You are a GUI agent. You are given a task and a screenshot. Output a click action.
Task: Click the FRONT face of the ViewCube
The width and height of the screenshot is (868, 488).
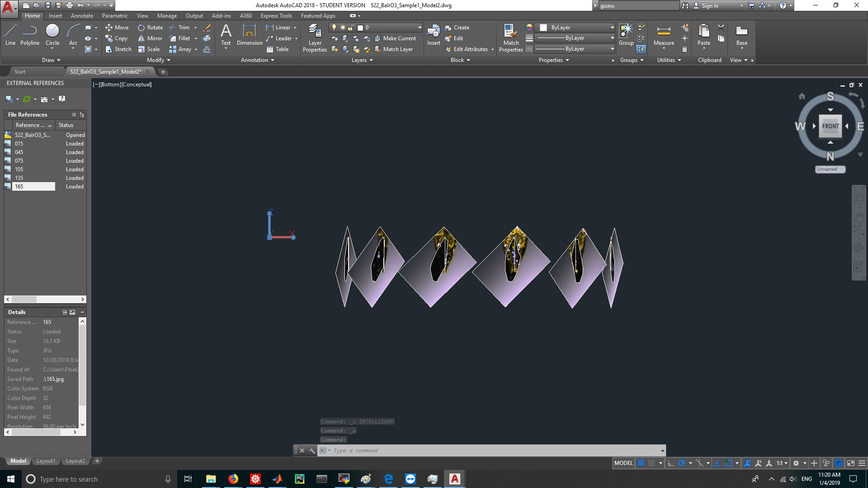[830, 126]
